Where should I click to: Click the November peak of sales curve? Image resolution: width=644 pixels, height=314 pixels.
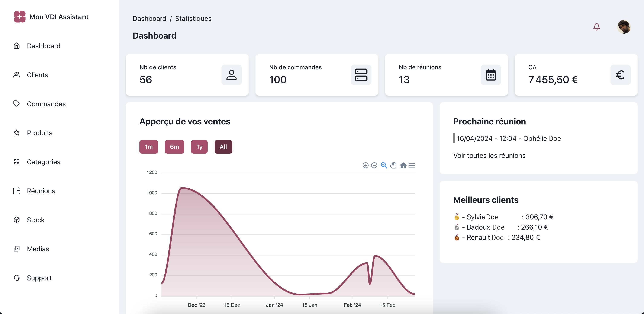pos(181,188)
